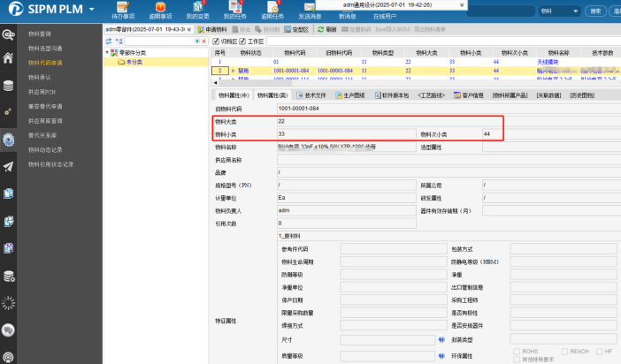Screen dimensions: 621x364
Task: Click the 物料名称 column header
Action: (x=558, y=53)
